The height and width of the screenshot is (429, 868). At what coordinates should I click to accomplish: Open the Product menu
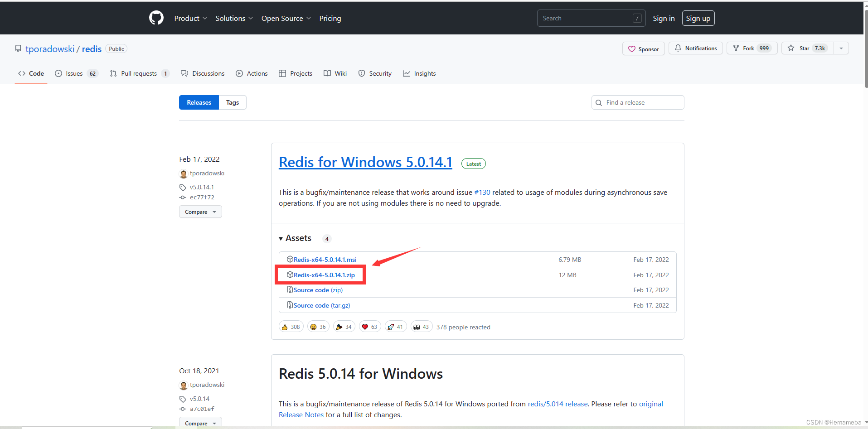(190, 18)
